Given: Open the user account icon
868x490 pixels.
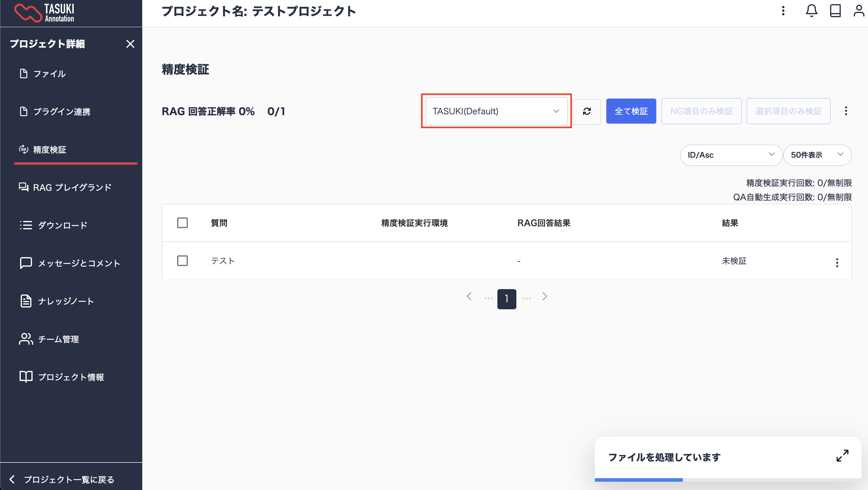Looking at the screenshot, I should point(859,11).
